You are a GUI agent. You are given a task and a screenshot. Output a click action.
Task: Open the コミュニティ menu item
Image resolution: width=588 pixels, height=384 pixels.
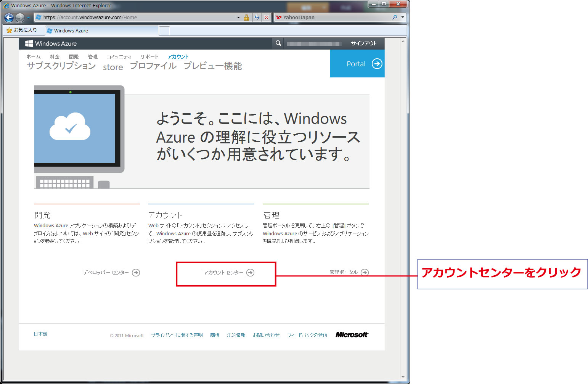(119, 56)
